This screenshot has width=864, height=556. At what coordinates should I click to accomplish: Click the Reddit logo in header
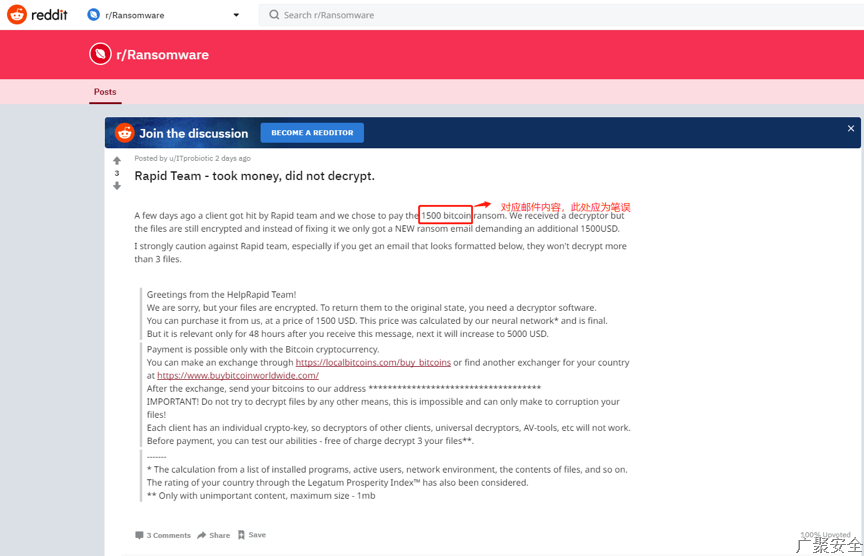click(x=37, y=15)
